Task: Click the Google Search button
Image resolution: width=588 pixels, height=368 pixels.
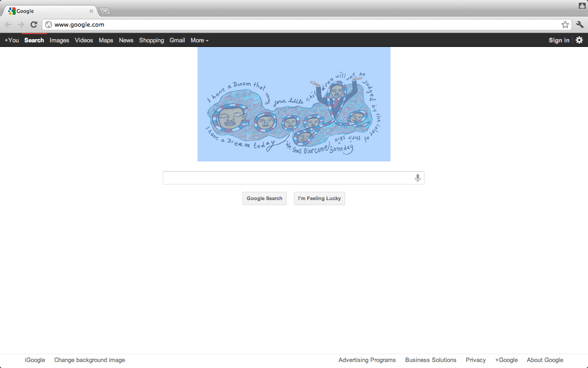Action: 265,199
